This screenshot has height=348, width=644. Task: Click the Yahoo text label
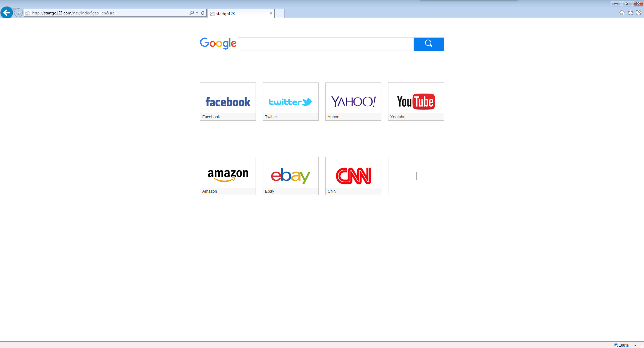[333, 117]
